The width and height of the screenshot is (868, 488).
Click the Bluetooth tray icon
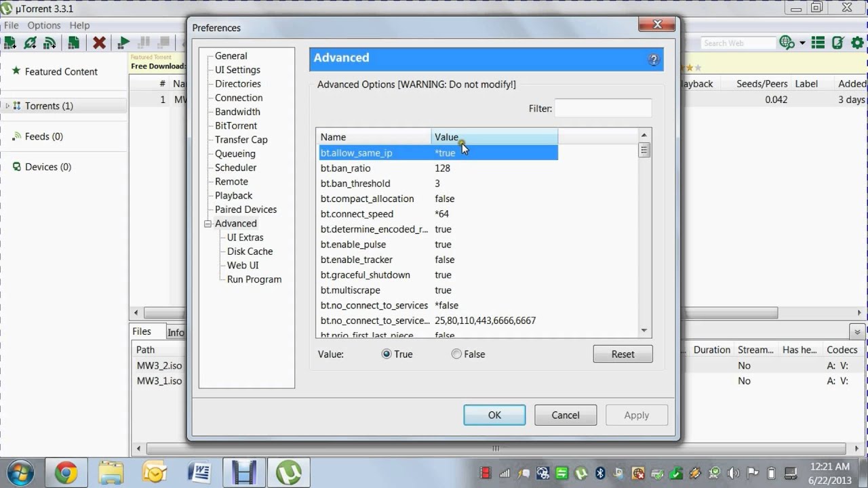[x=600, y=473]
